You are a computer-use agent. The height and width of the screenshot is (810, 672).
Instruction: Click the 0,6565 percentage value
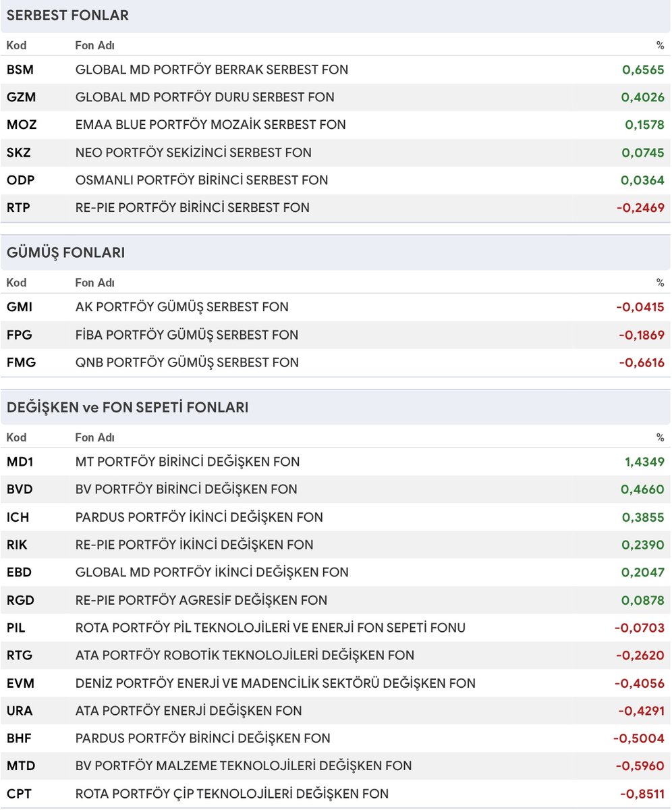tap(643, 70)
